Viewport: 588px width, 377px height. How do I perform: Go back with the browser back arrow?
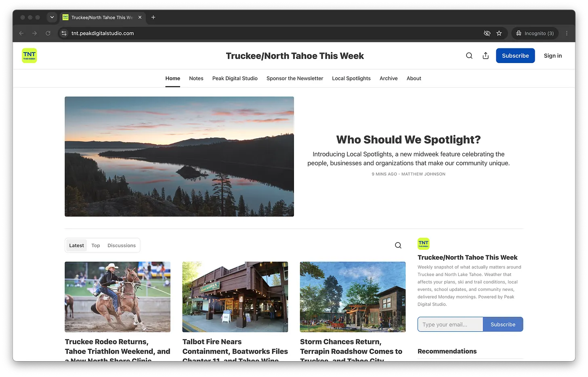click(21, 33)
